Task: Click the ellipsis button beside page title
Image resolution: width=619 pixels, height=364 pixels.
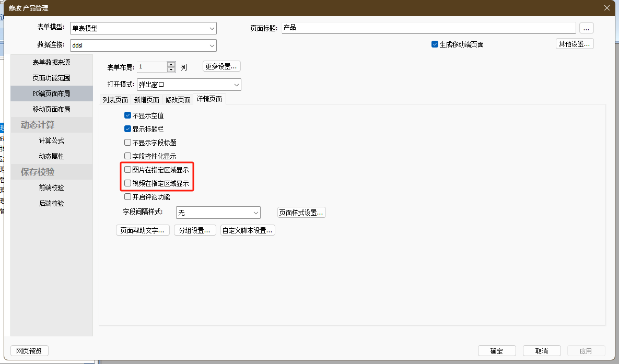Action: click(x=587, y=28)
